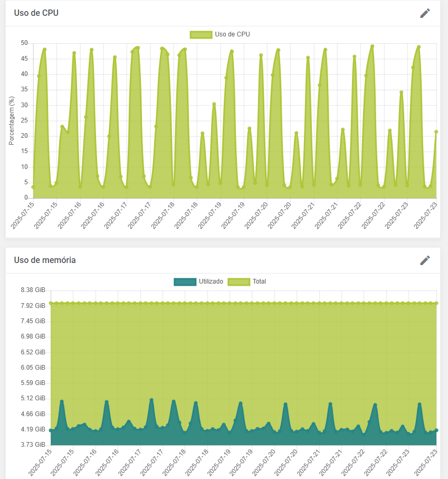The height and width of the screenshot is (479, 448).
Task: Click last Utilizado memory data point on right
Action: [436, 430]
